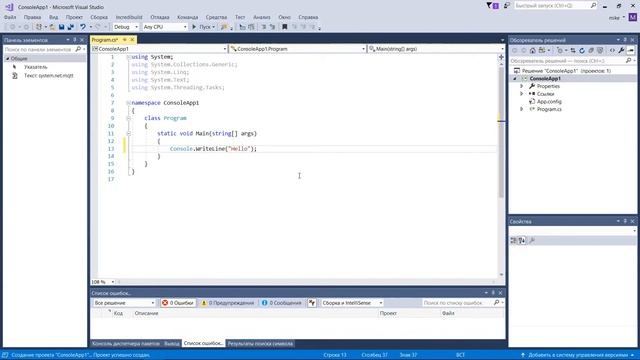Switch to the Output (Вывод) tab

click(x=171, y=344)
